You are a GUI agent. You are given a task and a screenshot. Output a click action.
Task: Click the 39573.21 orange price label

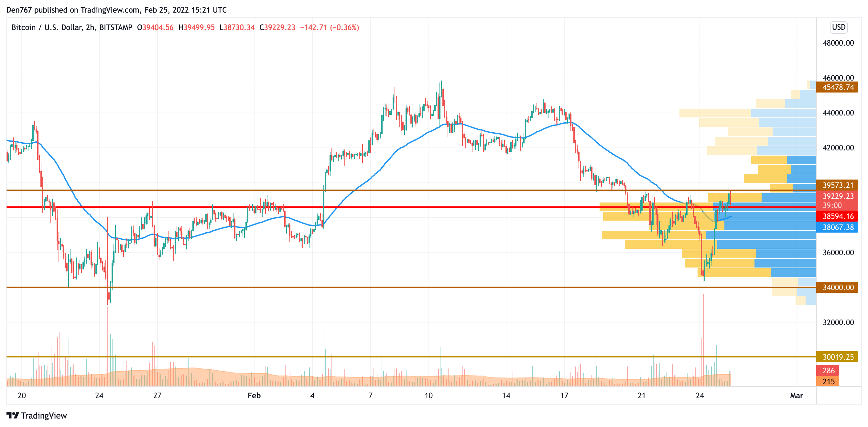pyautogui.click(x=837, y=185)
